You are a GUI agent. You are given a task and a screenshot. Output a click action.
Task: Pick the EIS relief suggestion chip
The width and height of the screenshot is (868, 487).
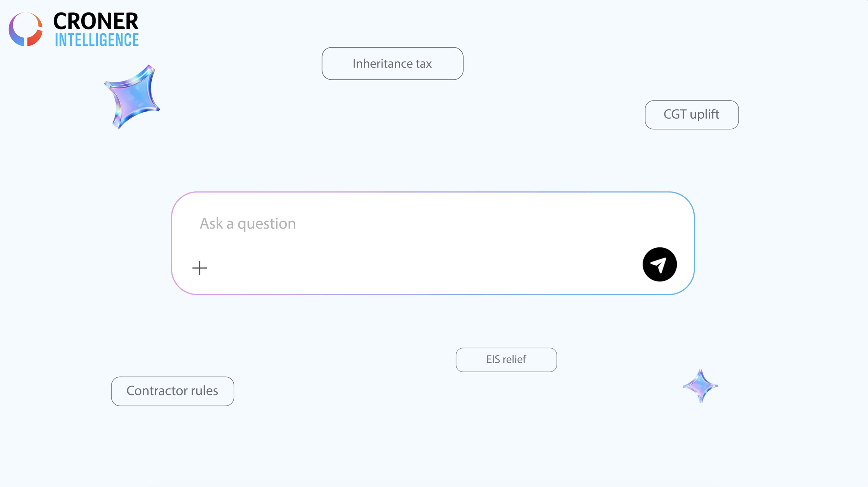pos(506,360)
